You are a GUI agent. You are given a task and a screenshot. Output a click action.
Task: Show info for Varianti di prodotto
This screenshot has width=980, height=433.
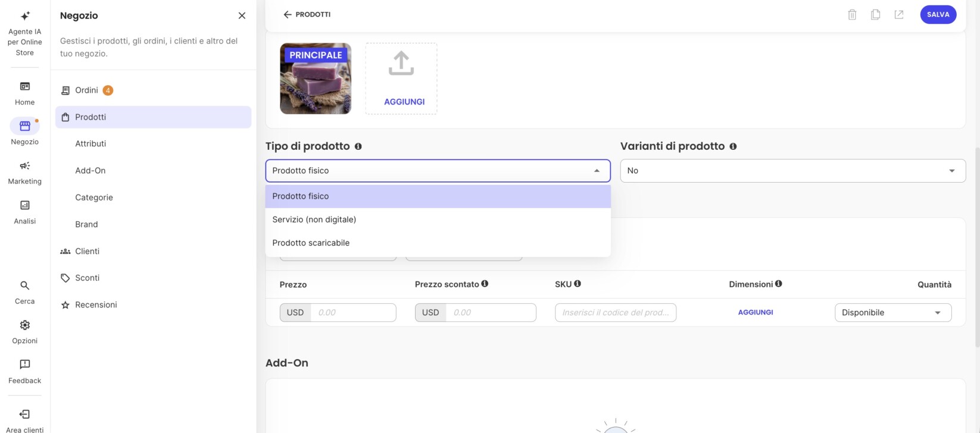(x=733, y=146)
